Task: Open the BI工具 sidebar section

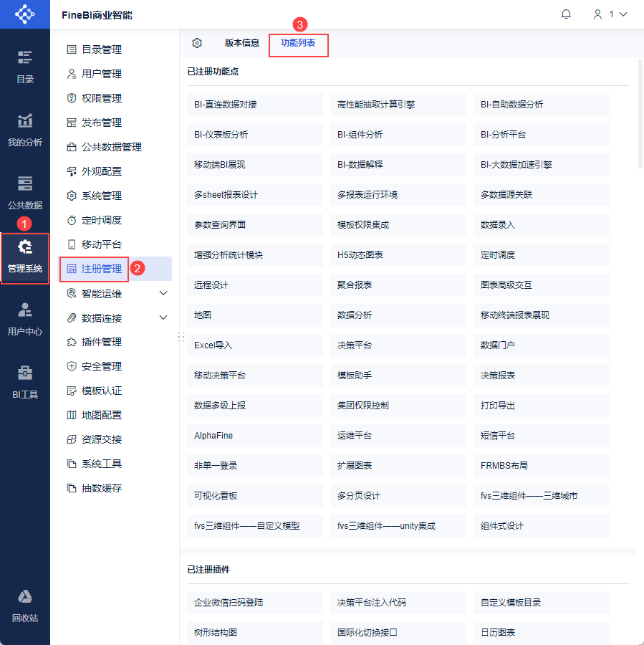Action: click(24, 382)
